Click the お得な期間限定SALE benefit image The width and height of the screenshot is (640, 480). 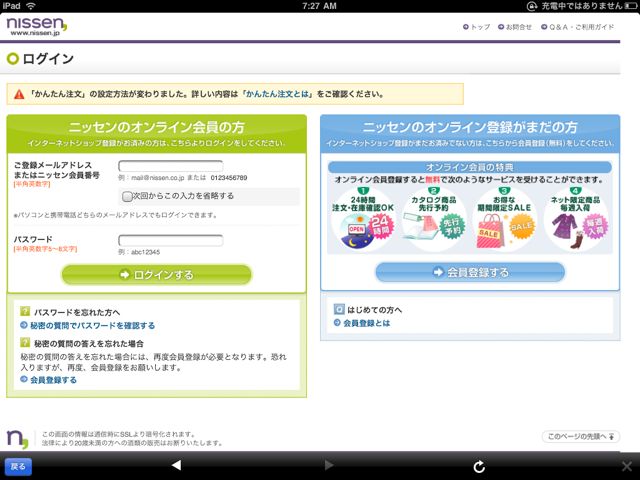pos(504,219)
